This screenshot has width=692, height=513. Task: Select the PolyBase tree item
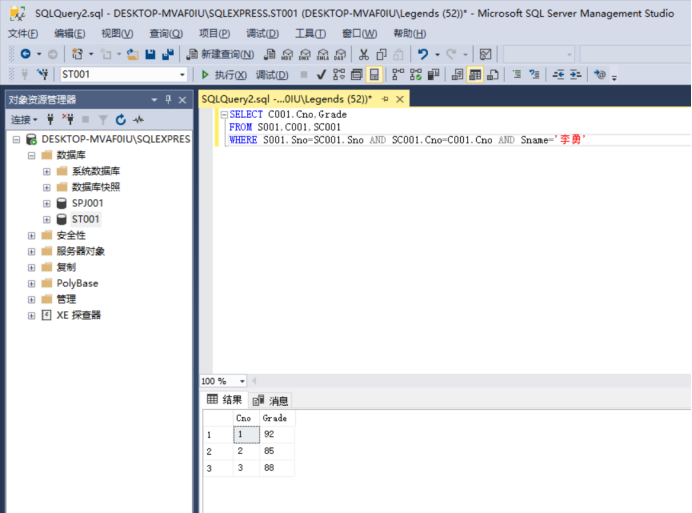[x=77, y=283]
